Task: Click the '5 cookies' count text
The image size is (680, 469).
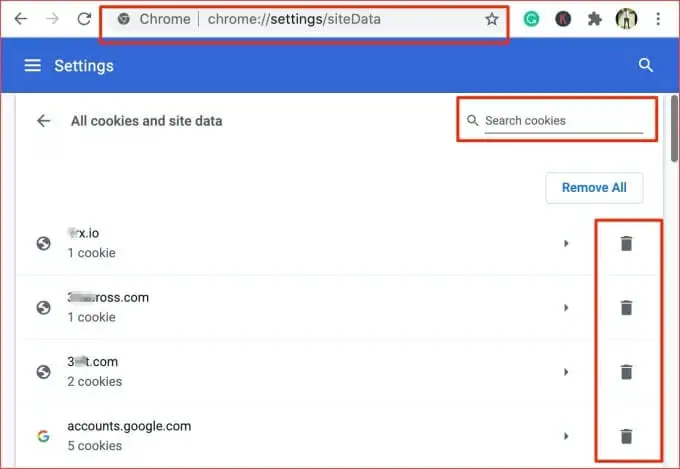Action: click(95, 446)
